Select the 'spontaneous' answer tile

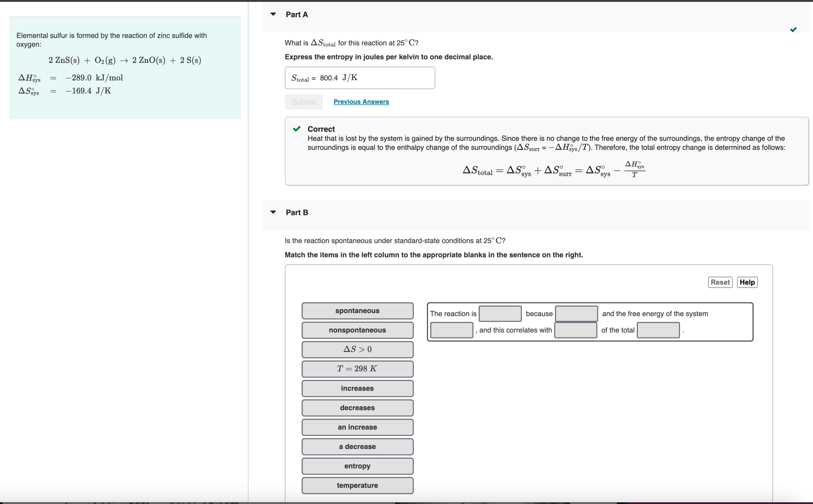357,311
